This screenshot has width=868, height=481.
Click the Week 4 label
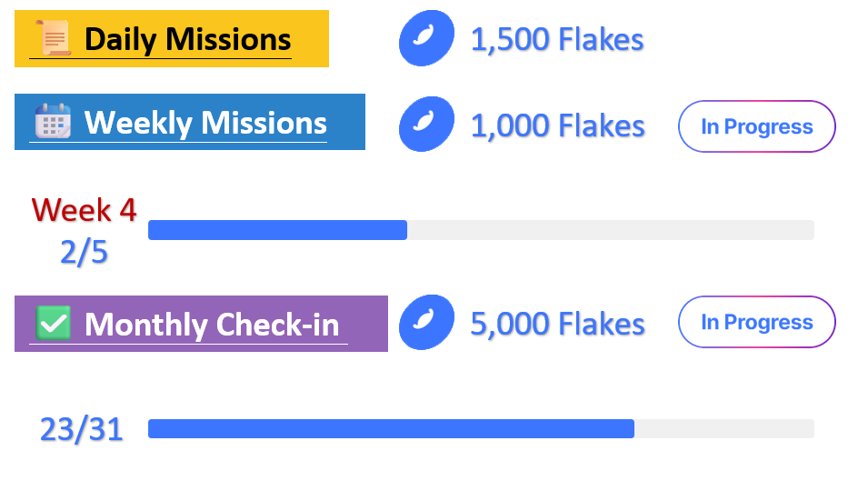pyautogui.click(x=85, y=210)
